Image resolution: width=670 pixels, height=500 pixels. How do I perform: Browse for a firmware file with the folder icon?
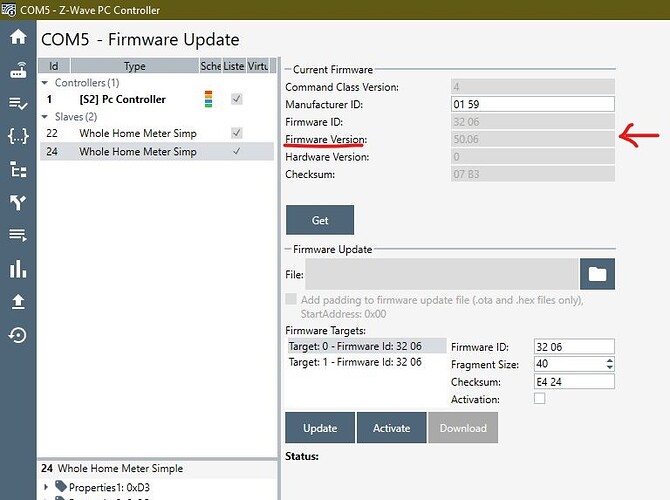597,274
